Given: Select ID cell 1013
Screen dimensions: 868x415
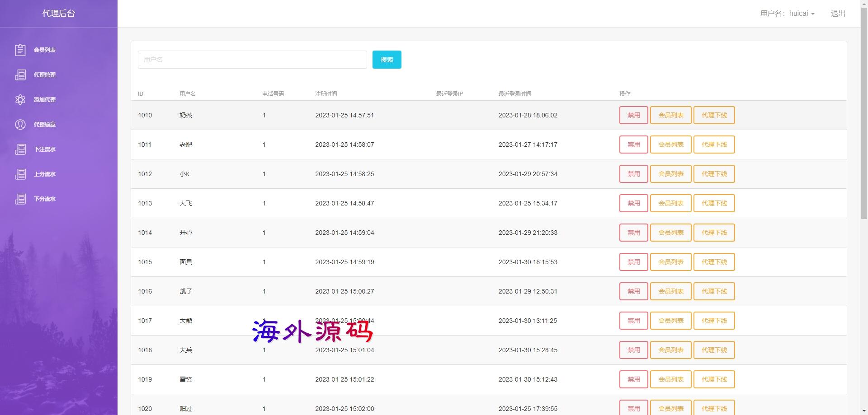Looking at the screenshot, I should pos(145,203).
